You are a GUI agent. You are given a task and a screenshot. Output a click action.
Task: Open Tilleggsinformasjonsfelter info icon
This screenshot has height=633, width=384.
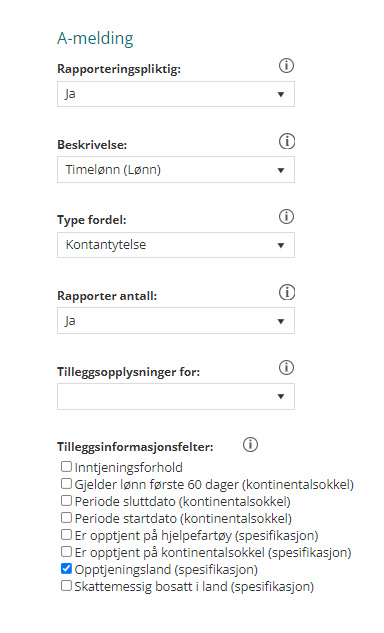tap(250, 444)
